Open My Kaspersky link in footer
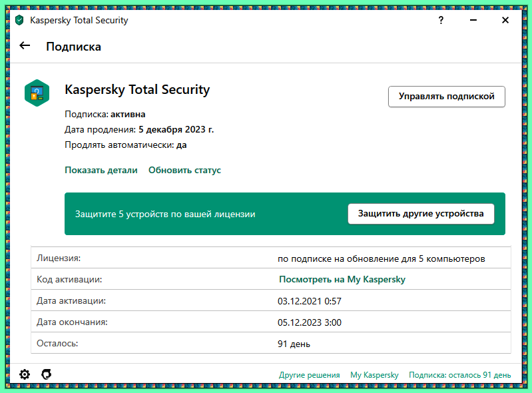Image resolution: width=532 pixels, height=393 pixels. click(374, 375)
